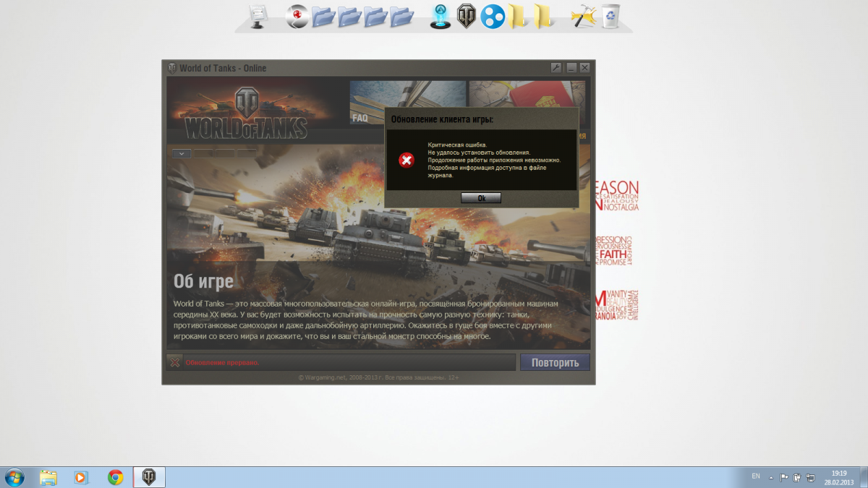Open the media player taskbar icon
The image size is (868, 488).
click(x=81, y=477)
